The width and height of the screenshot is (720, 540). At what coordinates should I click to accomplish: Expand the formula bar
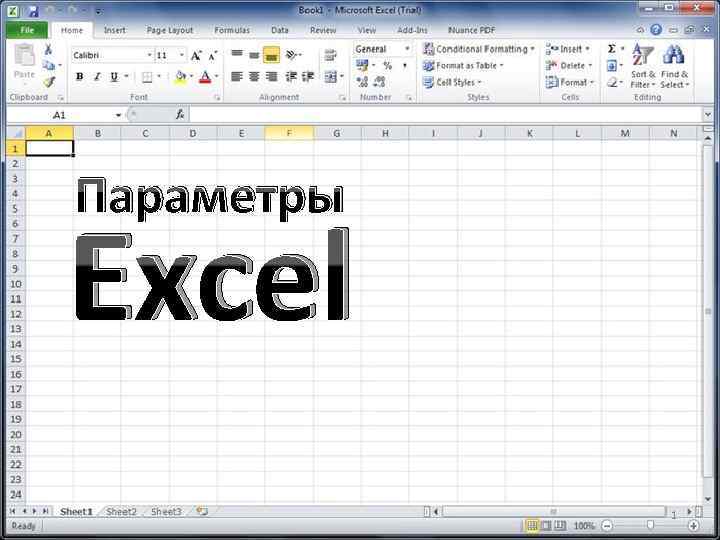[708, 114]
